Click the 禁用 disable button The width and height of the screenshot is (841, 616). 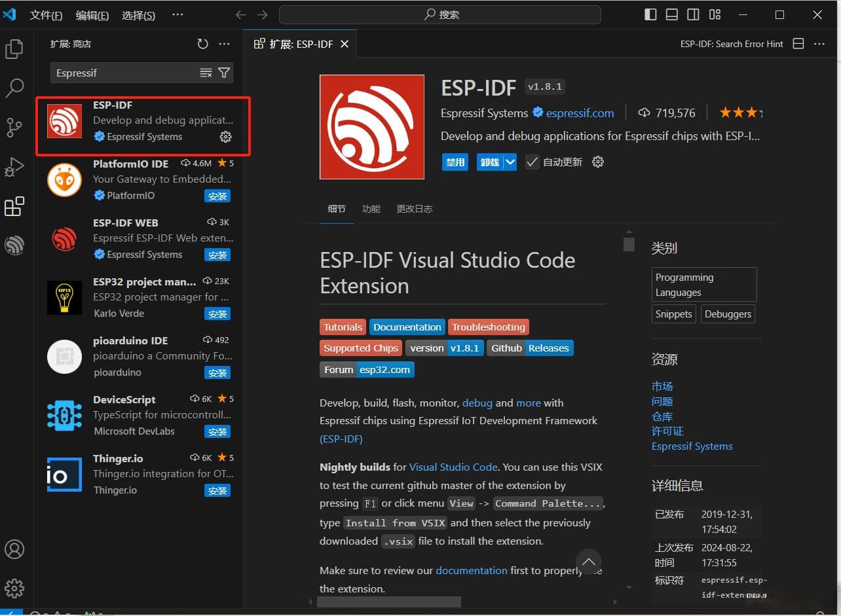(x=455, y=162)
